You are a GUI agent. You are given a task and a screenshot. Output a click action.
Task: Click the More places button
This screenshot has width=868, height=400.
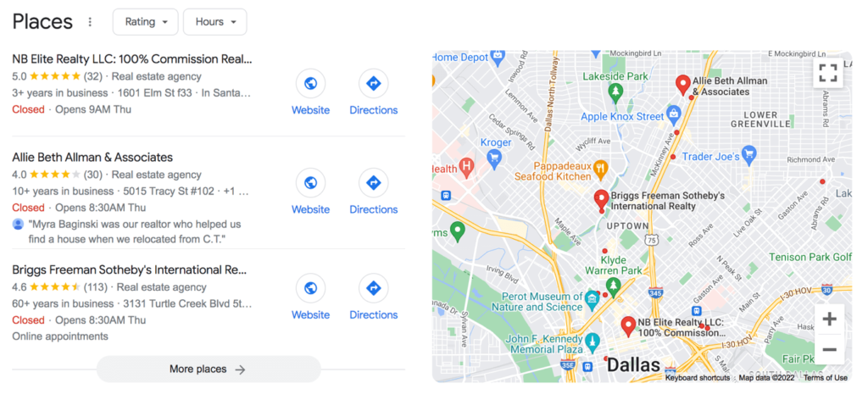(209, 369)
